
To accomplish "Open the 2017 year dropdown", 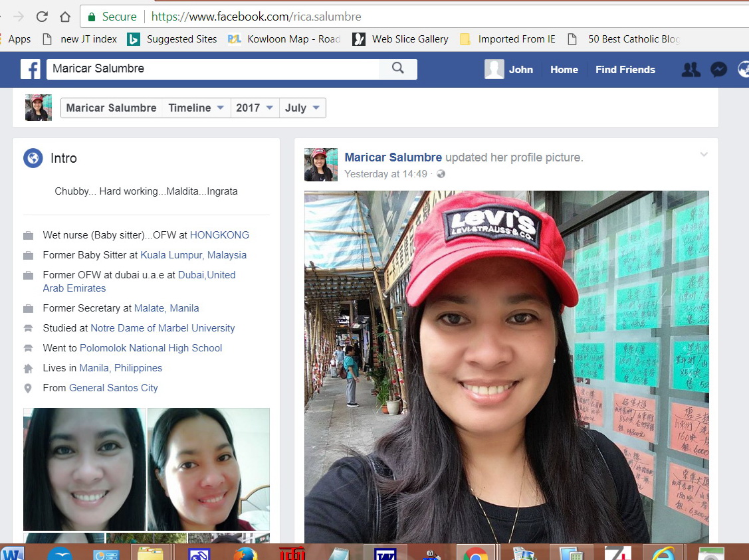I will [x=255, y=108].
